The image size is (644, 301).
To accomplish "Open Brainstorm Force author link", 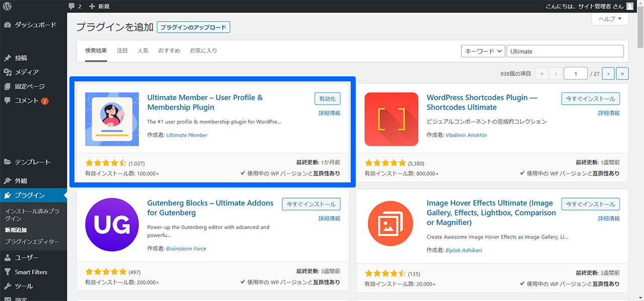I will (x=186, y=249).
